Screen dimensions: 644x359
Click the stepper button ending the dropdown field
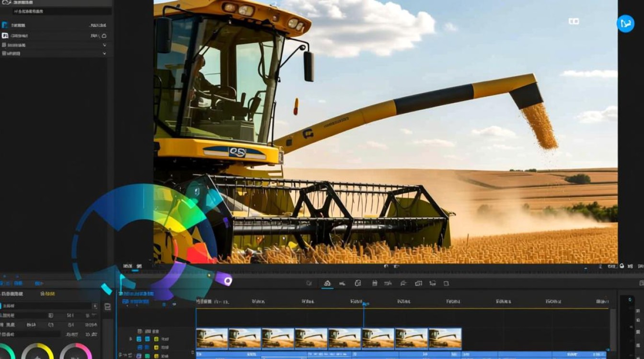coord(95,305)
